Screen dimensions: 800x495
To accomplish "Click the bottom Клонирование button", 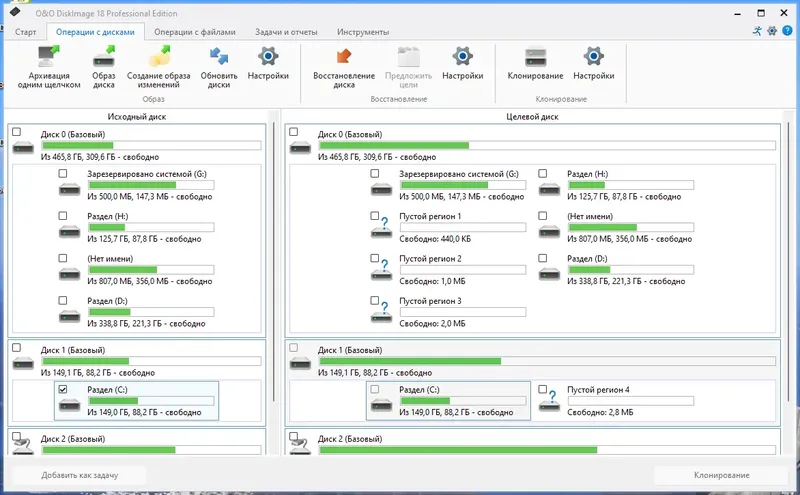I will (721, 475).
